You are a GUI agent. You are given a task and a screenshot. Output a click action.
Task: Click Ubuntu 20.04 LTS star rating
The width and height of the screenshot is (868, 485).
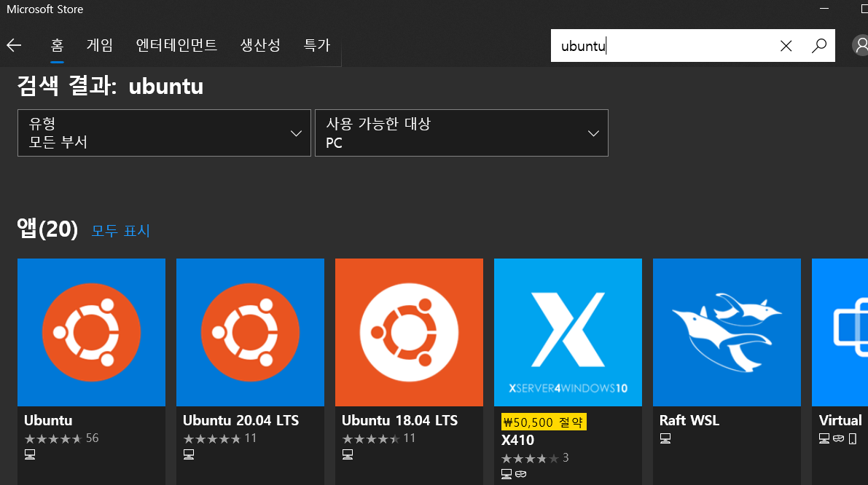click(x=212, y=438)
